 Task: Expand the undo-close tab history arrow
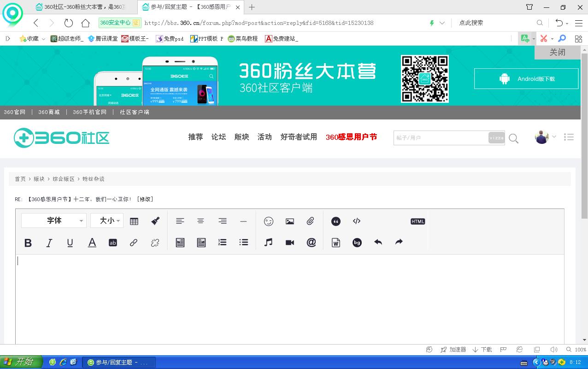[x=567, y=24]
